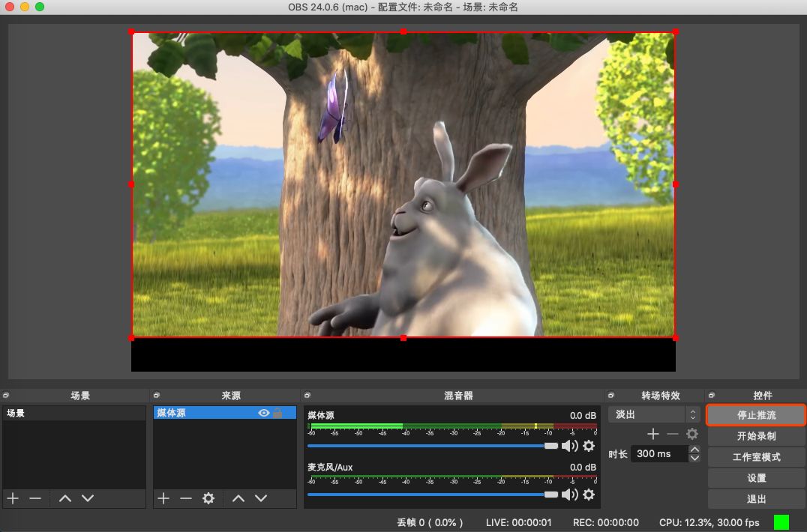Click the 混音器 panel title
Screen dimensions: 807x532
[x=458, y=396]
